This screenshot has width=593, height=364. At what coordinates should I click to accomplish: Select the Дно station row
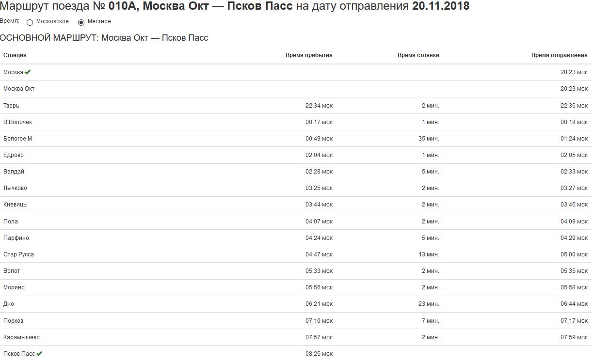(x=9, y=304)
